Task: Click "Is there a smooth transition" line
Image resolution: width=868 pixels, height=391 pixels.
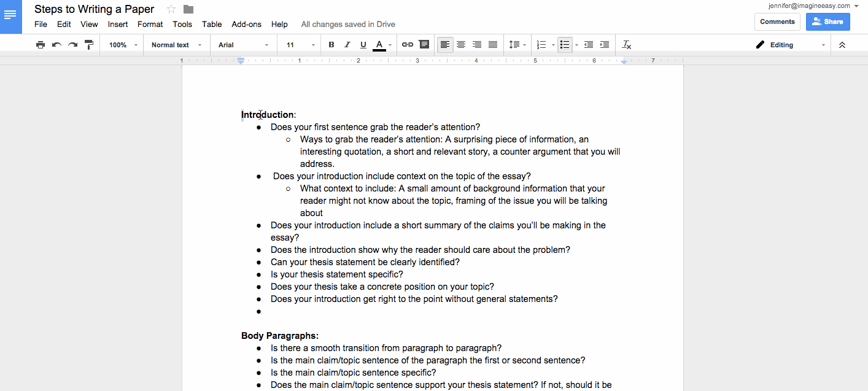Action: (x=386, y=348)
